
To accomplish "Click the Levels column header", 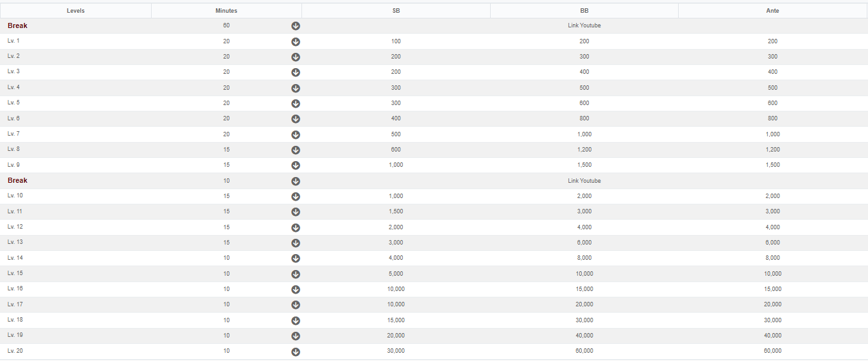I will coord(76,11).
